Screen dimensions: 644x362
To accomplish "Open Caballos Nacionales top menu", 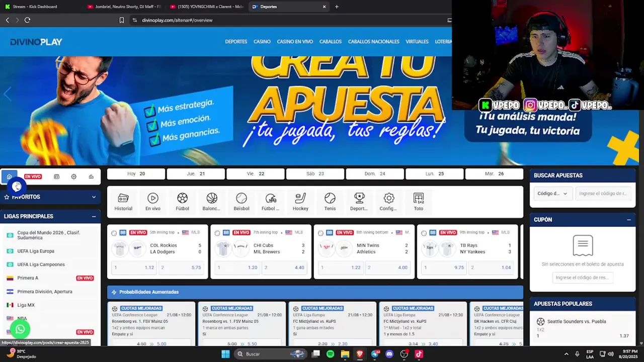I will (x=374, y=42).
